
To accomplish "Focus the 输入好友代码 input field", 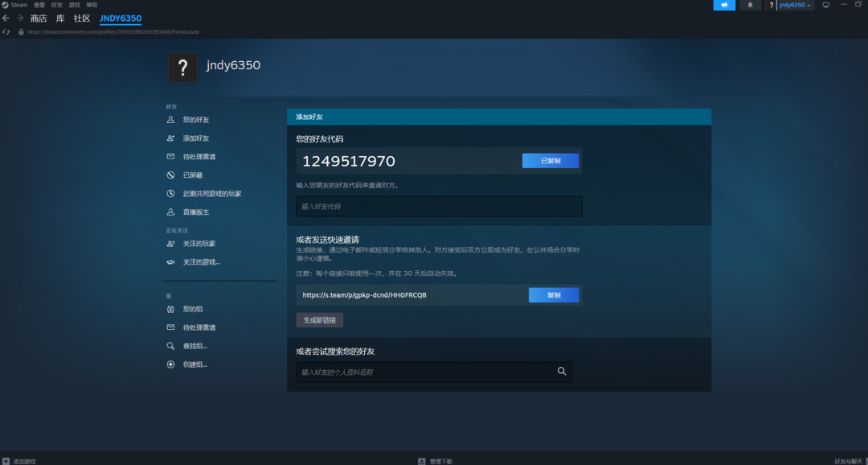I will click(439, 207).
